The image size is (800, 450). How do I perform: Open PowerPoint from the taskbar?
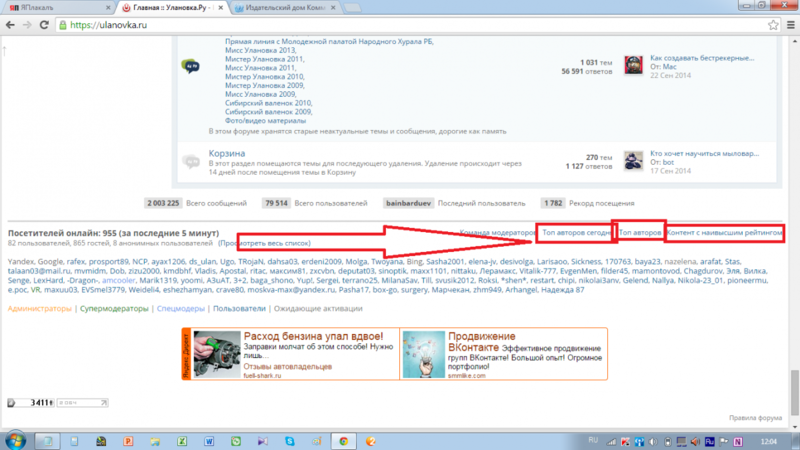click(128, 441)
